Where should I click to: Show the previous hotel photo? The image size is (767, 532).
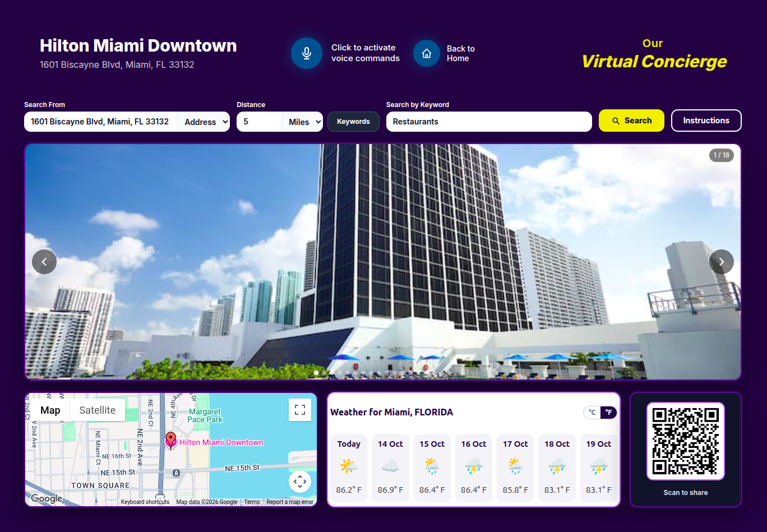tap(44, 262)
